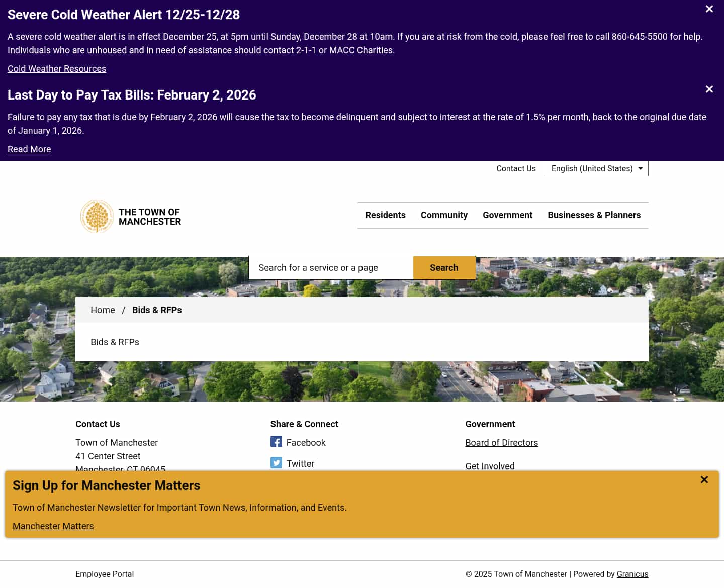724x588 pixels.
Task: Open the Contact Us page
Action: (516, 168)
